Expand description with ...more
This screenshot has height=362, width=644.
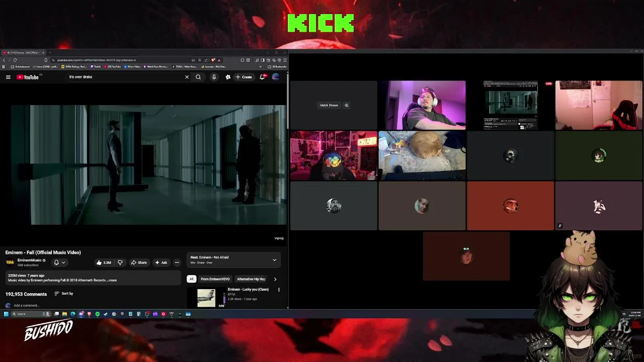(x=112, y=280)
